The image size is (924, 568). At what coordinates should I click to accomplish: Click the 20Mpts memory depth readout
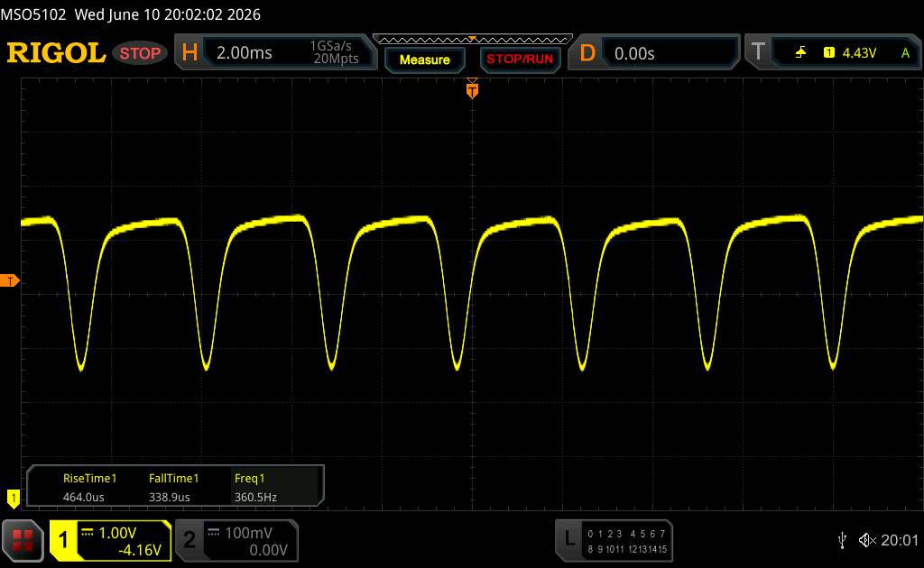coord(336,59)
